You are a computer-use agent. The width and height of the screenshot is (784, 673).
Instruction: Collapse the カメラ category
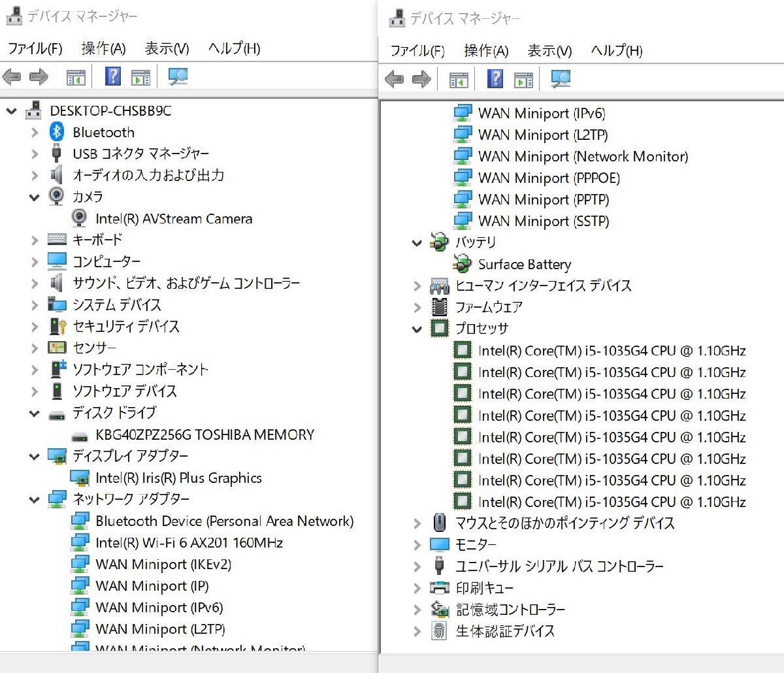coord(35,197)
